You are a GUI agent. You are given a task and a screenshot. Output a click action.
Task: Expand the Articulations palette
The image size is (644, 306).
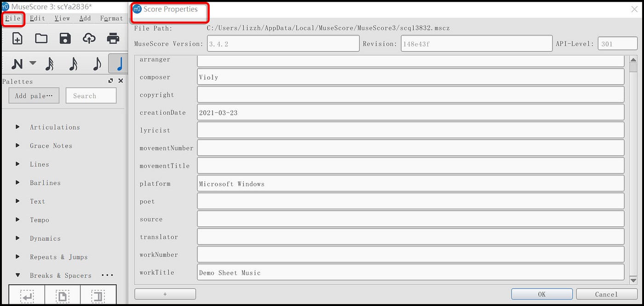(18, 127)
